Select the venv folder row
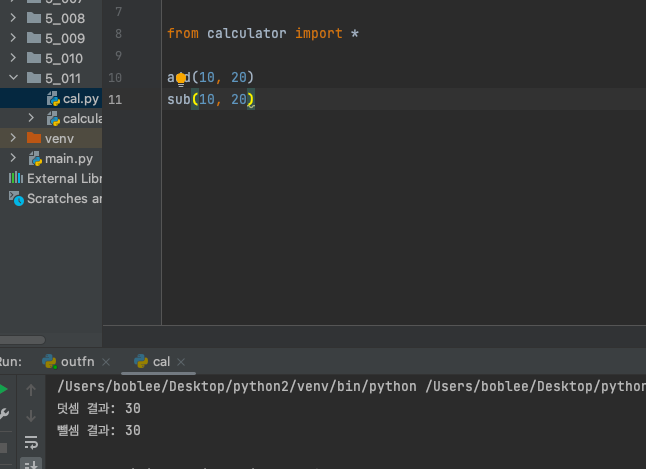This screenshot has width=646, height=469. (x=51, y=138)
